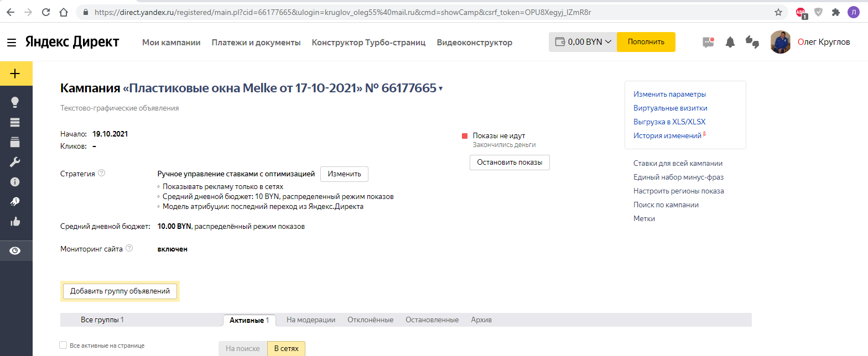The height and width of the screenshot is (356, 868).
Task: Click the yellow Пополнить button
Action: [646, 42]
